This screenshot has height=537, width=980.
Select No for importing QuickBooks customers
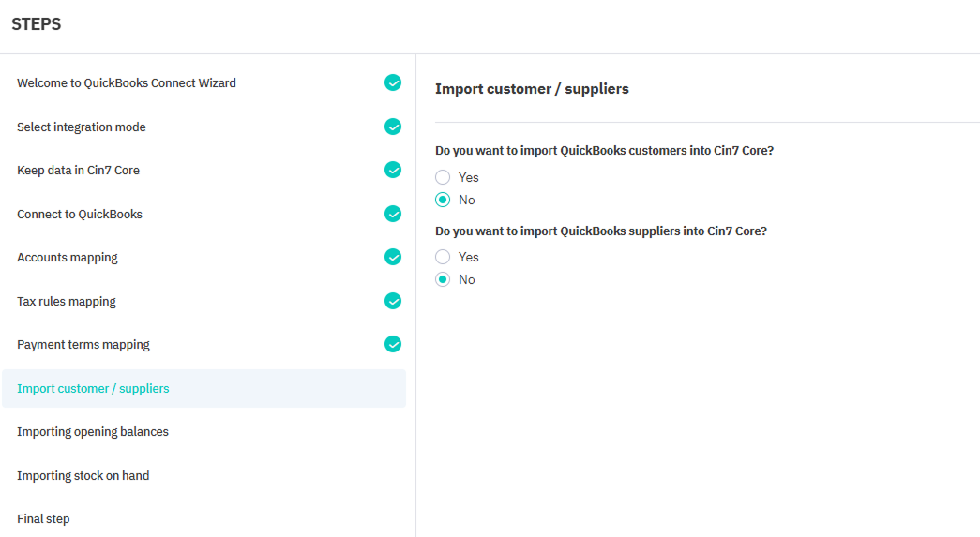tap(444, 200)
